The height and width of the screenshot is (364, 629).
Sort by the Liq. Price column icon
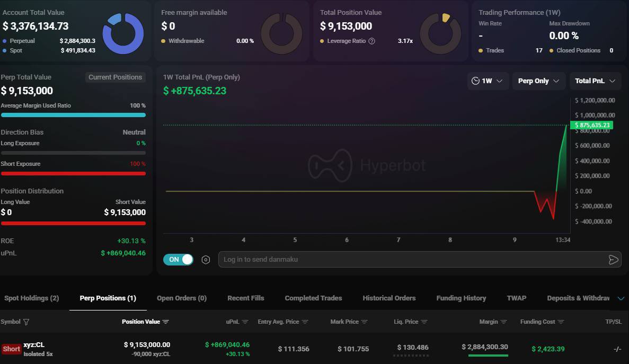[424, 322]
